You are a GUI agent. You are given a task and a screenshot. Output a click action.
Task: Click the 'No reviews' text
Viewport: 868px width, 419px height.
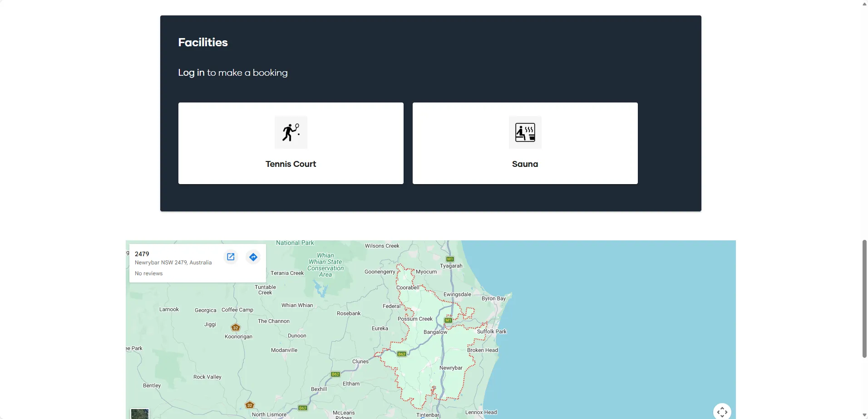[x=149, y=273]
